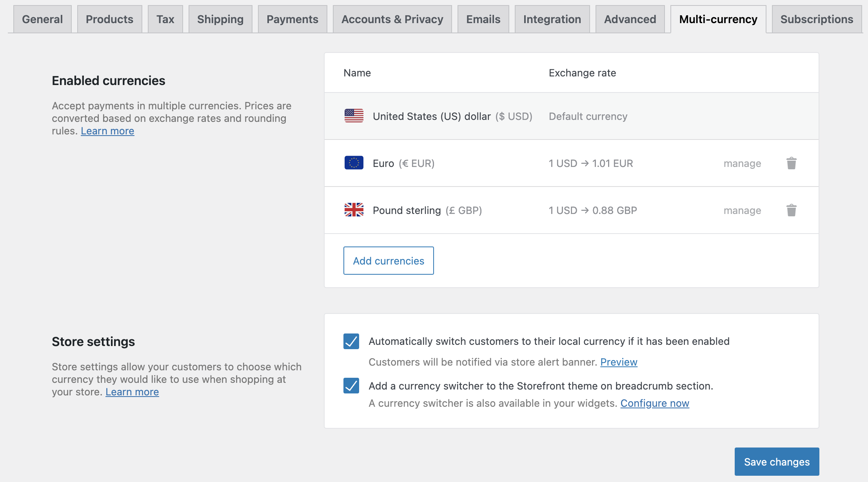Viewport: 868px width, 482px height.
Task: Click Configure now widget link
Action: (654, 403)
